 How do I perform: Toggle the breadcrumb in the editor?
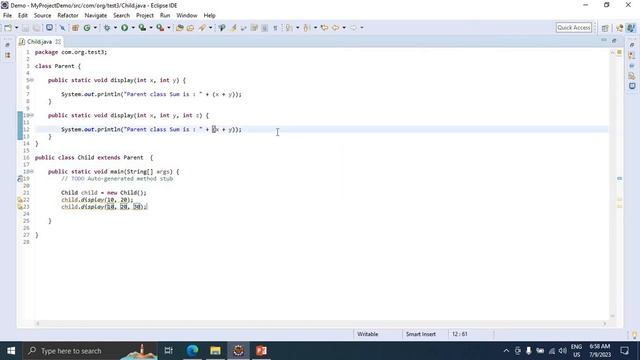(x=222, y=28)
